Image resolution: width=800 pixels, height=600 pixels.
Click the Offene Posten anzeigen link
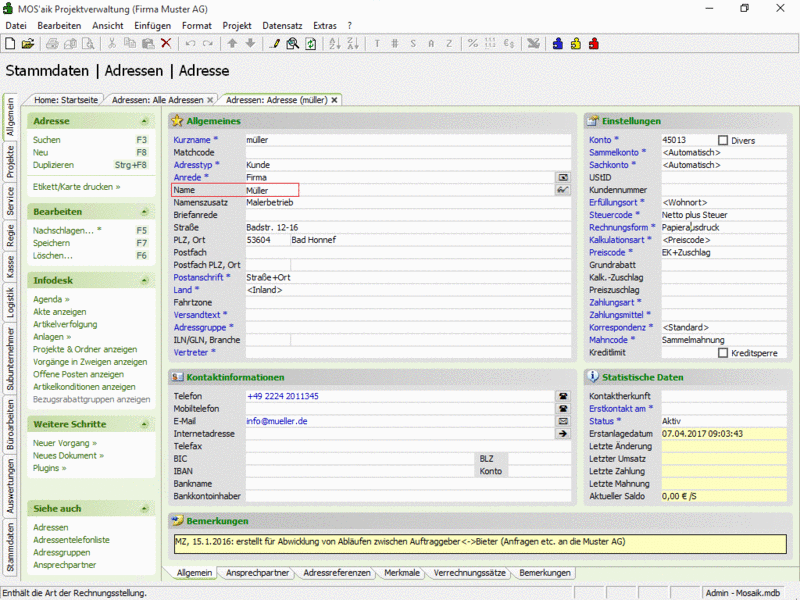[79, 374]
